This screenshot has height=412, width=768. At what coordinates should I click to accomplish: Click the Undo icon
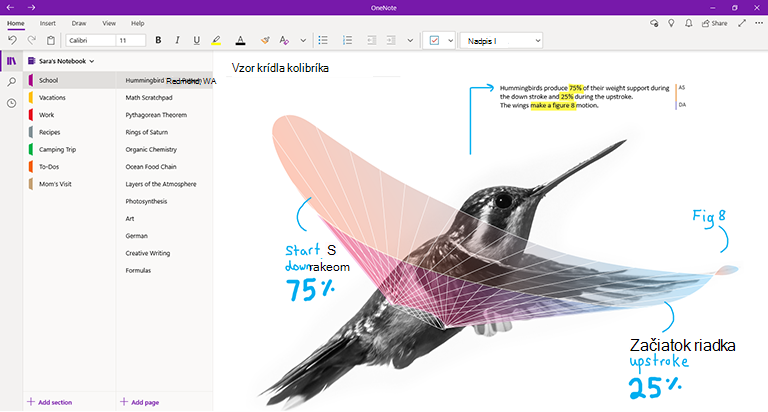coord(12,40)
